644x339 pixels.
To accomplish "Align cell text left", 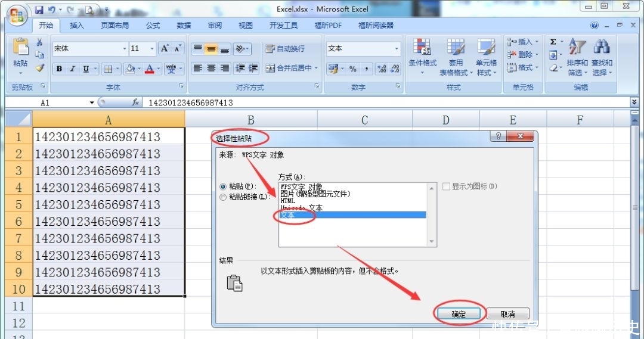I will (198, 68).
